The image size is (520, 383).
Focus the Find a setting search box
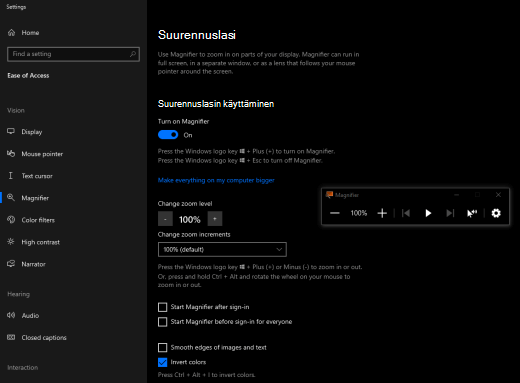pyautogui.click(x=73, y=54)
